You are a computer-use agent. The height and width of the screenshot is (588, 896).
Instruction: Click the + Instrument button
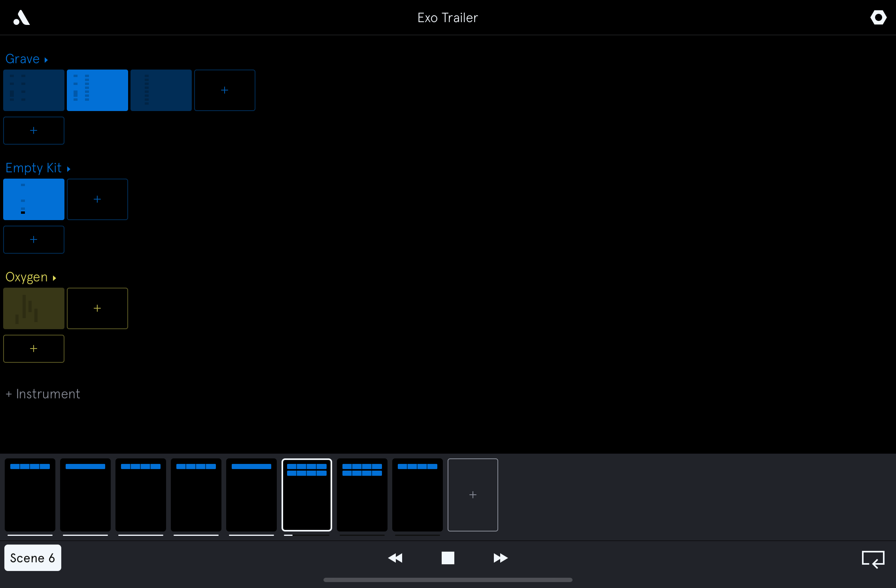coord(43,394)
